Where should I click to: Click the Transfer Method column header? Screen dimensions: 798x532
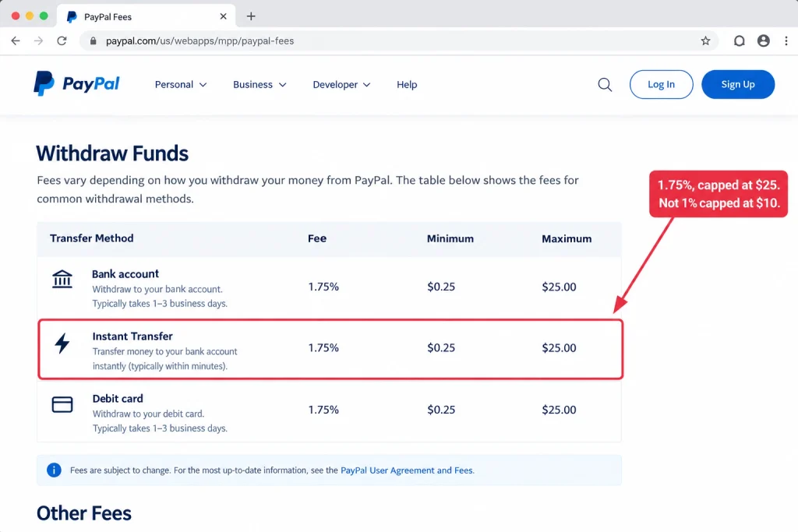pos(92,238)
